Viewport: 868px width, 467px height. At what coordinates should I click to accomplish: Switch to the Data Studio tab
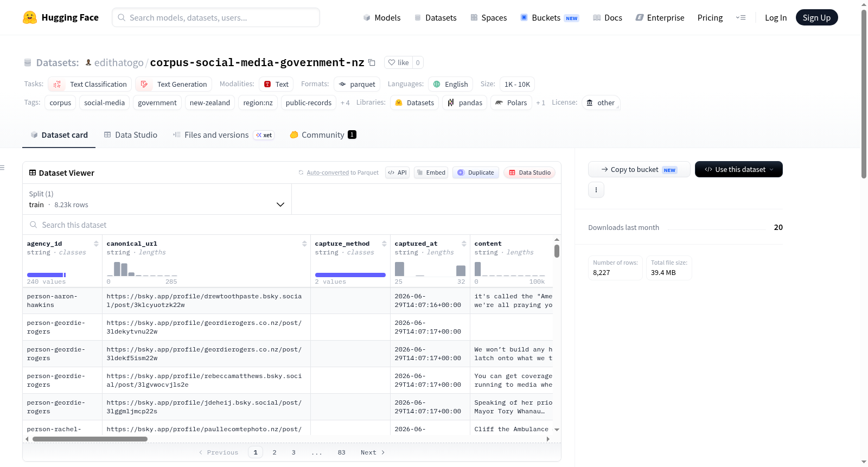[130, 135]
